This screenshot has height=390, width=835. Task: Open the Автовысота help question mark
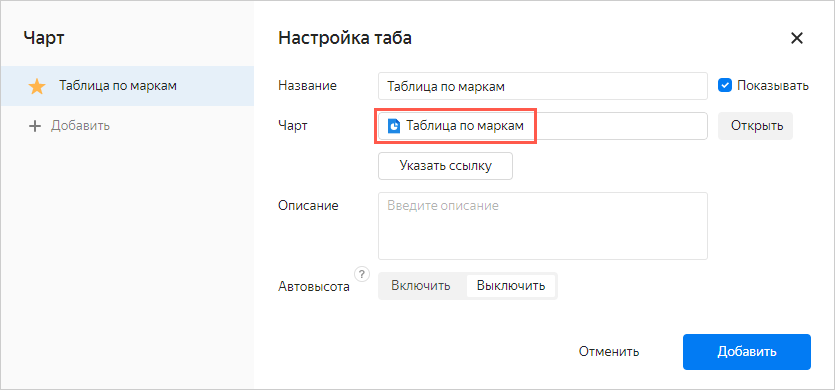[x=362, y=275]
